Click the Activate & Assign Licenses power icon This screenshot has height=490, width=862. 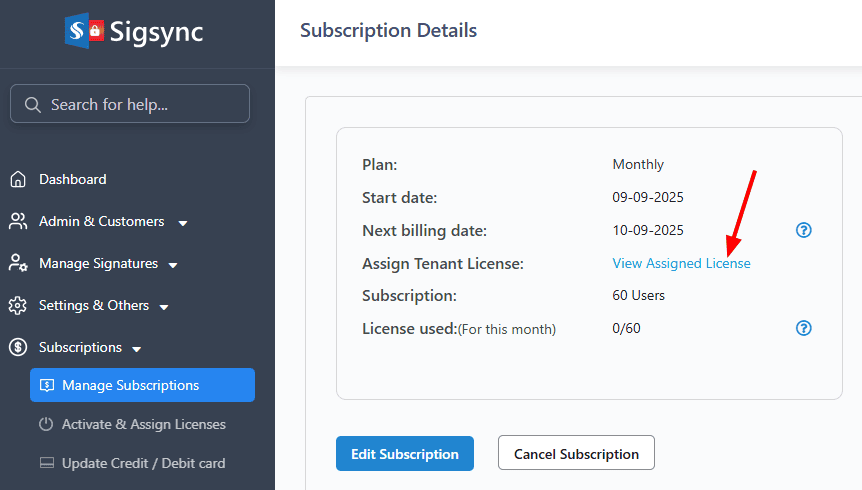[x=45, y=424]
